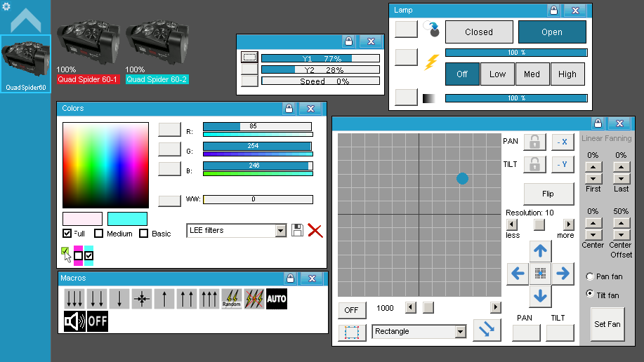Select the triple down arrows macro
The image size is (644, 362).
click(74, 298)
